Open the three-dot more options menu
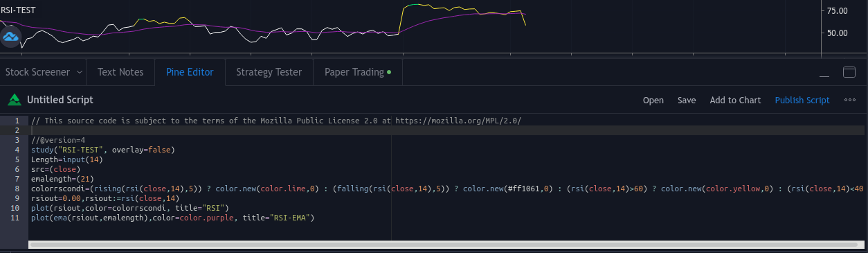The width and height of the screenshot is (868, 253). [851, 100]
